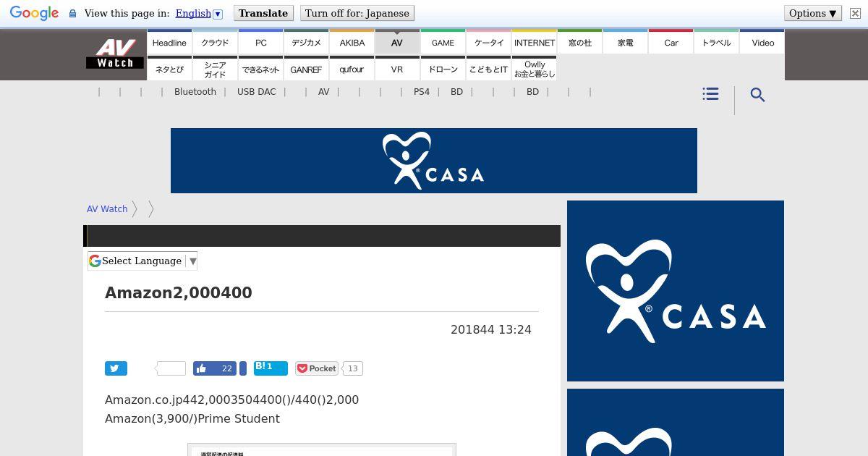This screenshot has width=868, height=456.
Task: Open the English language dropdown
Action: (x=198, y=14)
